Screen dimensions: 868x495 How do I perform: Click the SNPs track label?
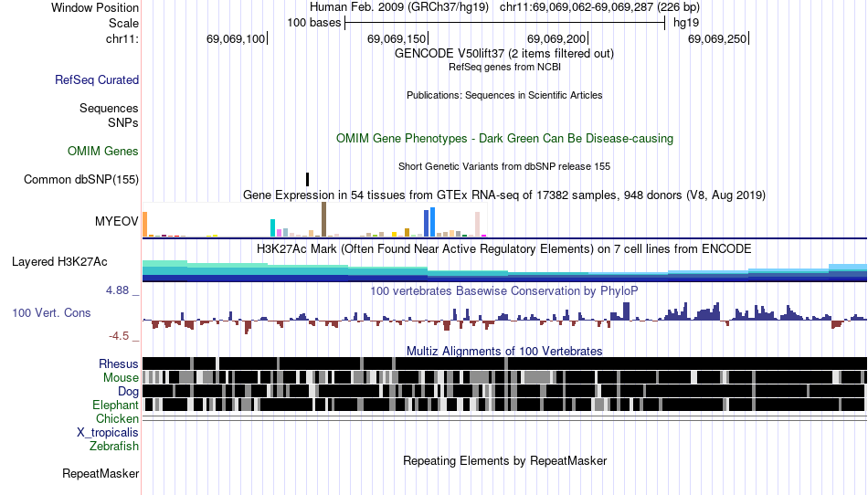tap(123, 122)
